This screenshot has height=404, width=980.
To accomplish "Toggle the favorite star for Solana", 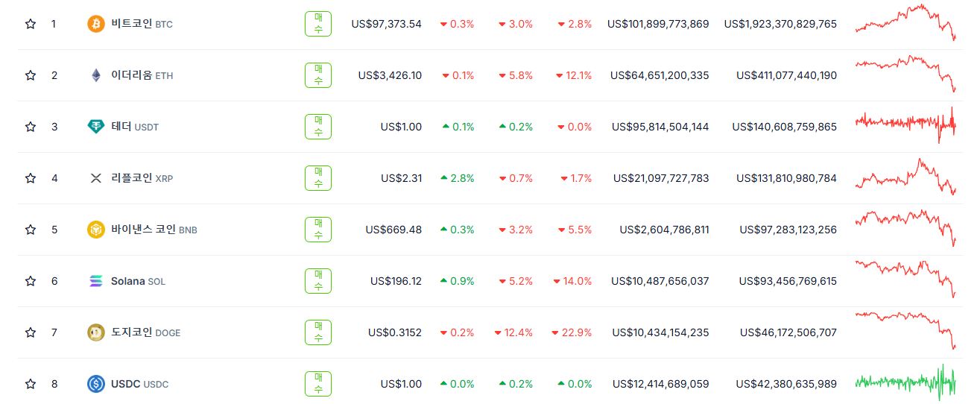I will pos(31,281).
